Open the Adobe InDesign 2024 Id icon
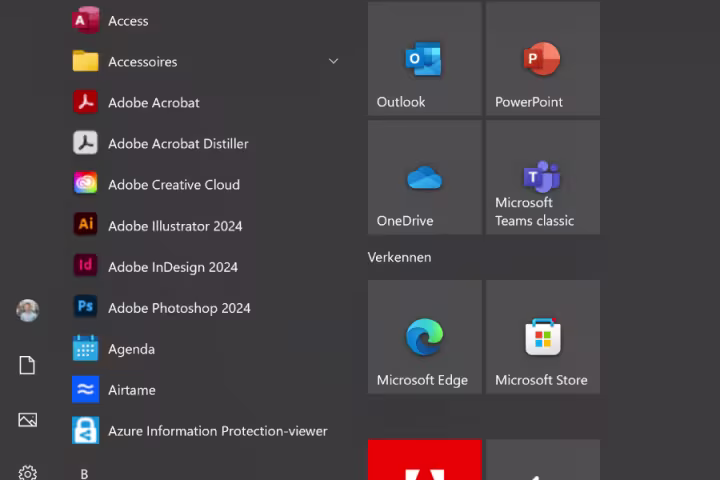720x480 pixels. (85, 265)
